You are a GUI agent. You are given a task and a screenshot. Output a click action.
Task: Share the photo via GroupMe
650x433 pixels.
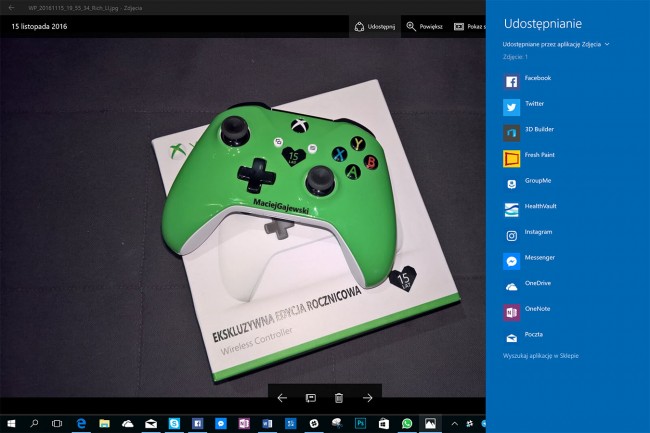pos(527,184)
